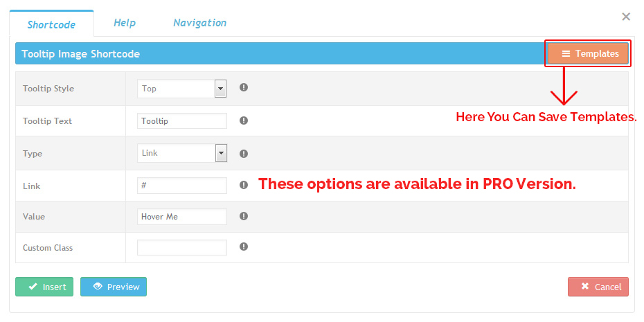644x322 pixels.
Task: Select the Value field containing Hover Me
Action: [182, 217]
